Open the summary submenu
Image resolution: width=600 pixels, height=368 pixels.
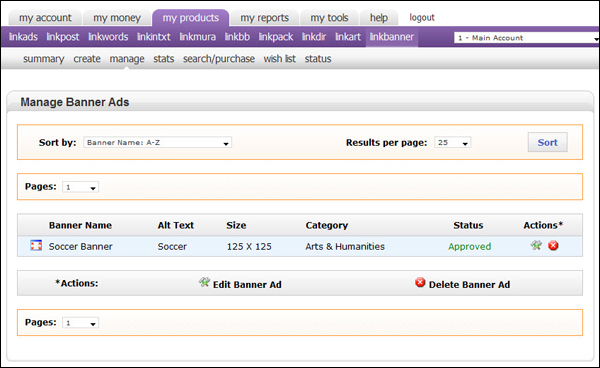(44, 59)
